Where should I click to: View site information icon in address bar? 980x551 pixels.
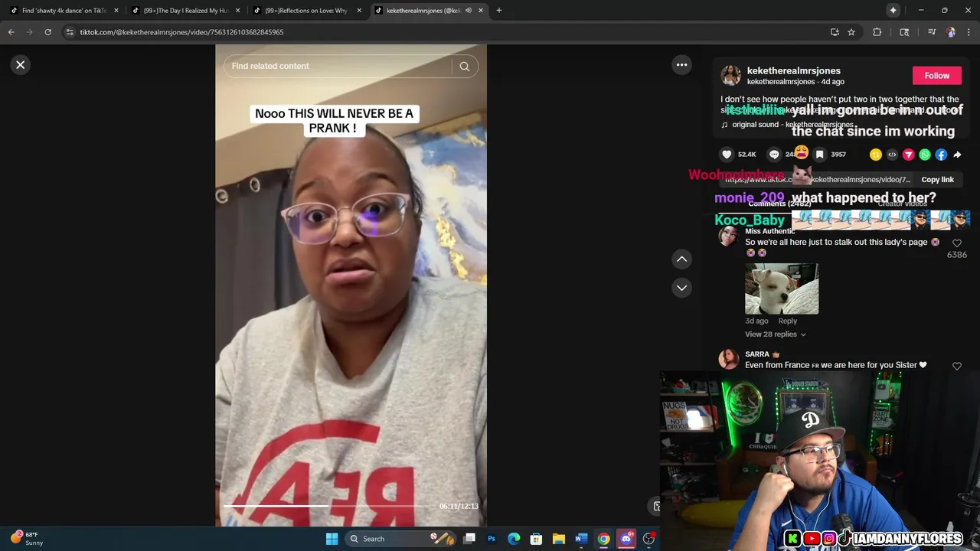coord(70,32)
